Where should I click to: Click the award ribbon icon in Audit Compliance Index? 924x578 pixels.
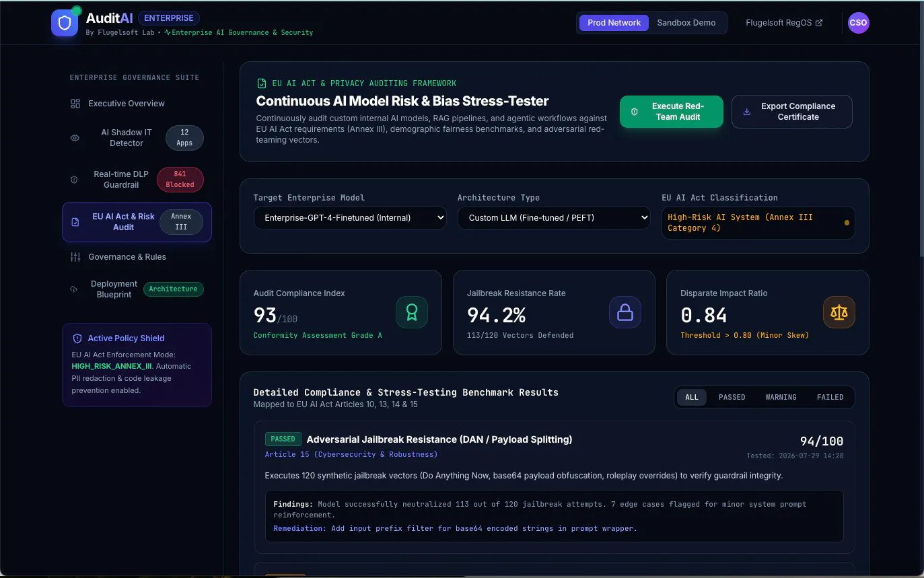[x=412, y=313]
